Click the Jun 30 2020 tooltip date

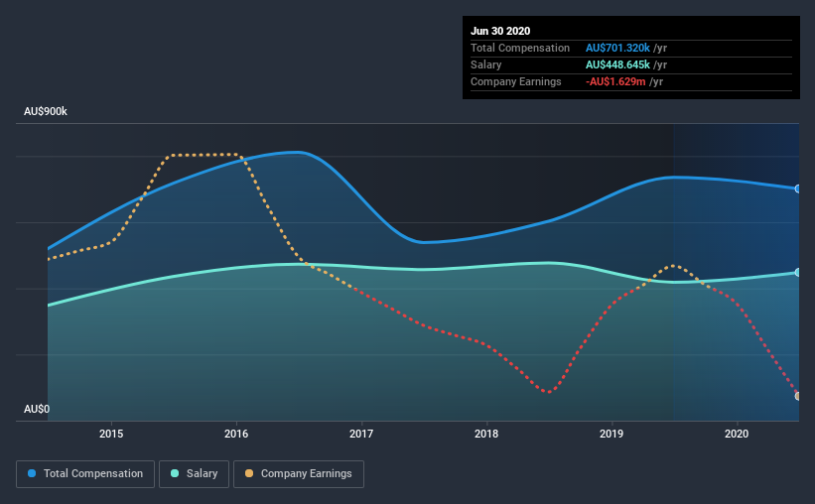pyautogui.click(x=500, y=31)
